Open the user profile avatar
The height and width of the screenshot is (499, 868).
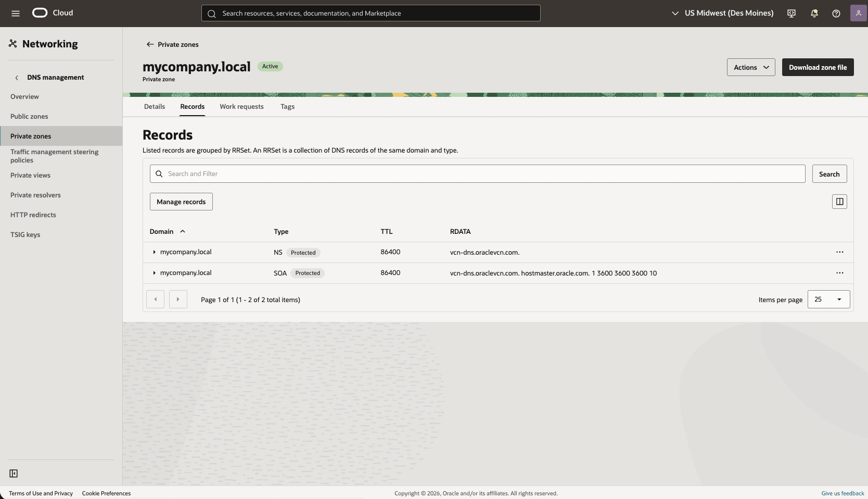click(858, 13)
